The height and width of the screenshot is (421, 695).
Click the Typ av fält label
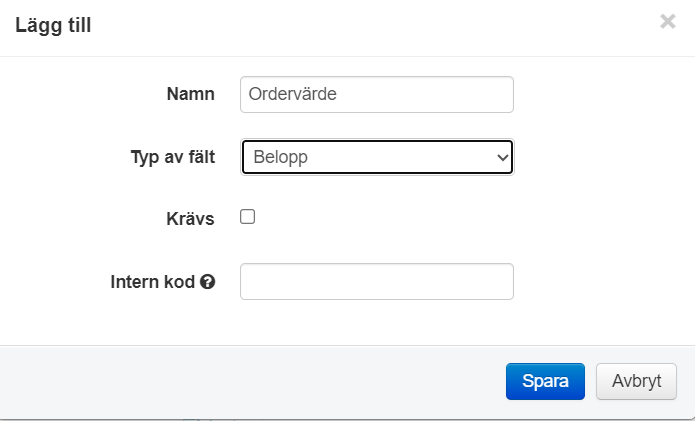click(x=173, y=157)
